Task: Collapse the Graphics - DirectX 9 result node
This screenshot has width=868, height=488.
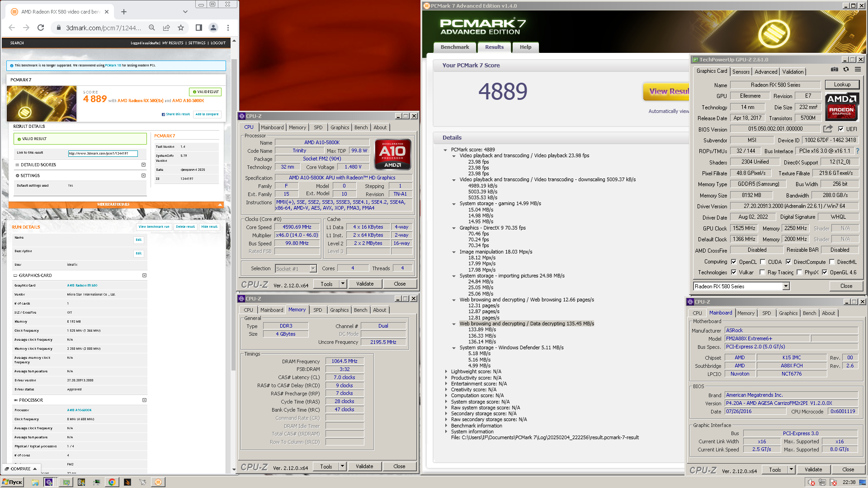Action: tap(454, 228)
